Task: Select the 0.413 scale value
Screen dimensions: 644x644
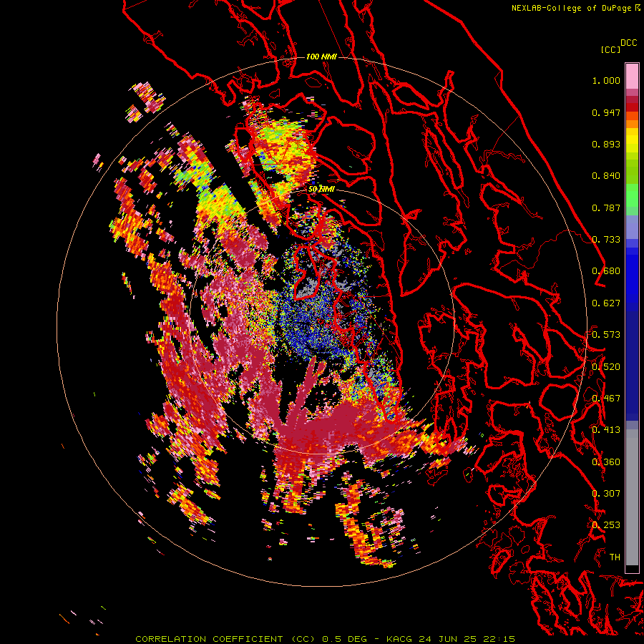Action: (x=606, y=430)
